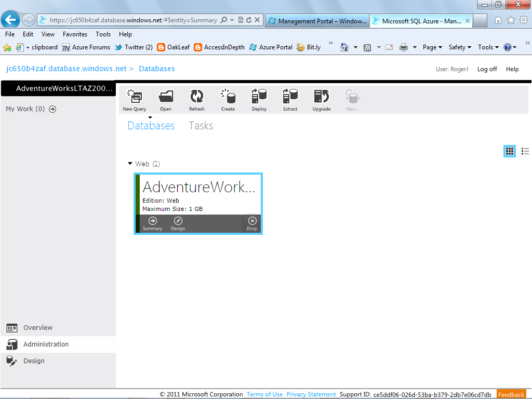Open Design on the AdventureWorks tile
532x399 pixels.
[178, 224]
